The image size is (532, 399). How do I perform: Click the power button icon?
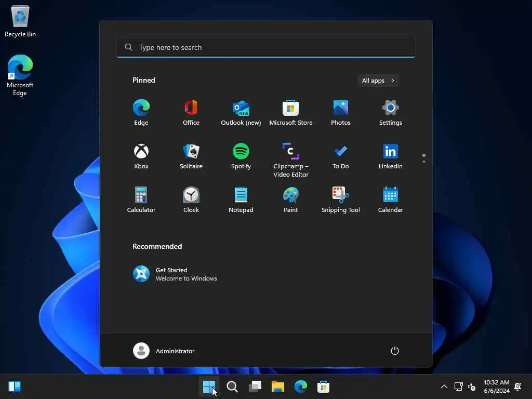[395, 351]
